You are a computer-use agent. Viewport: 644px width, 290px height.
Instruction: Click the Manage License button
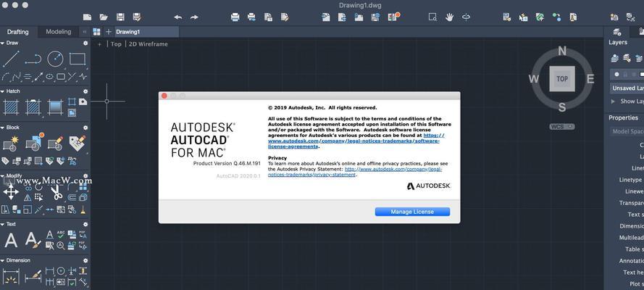(x=412, y=212)
